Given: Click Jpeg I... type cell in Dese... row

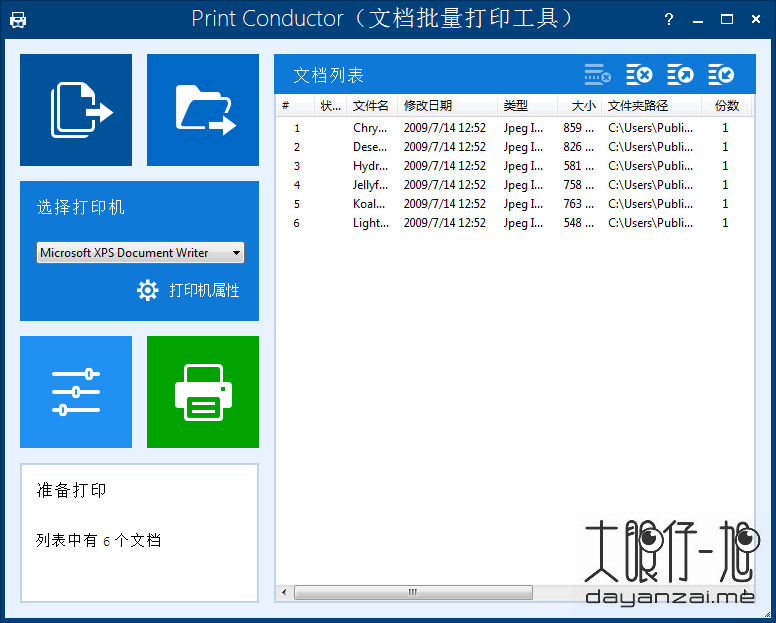Looking at the screenshot, I should [x=523, y=147].
